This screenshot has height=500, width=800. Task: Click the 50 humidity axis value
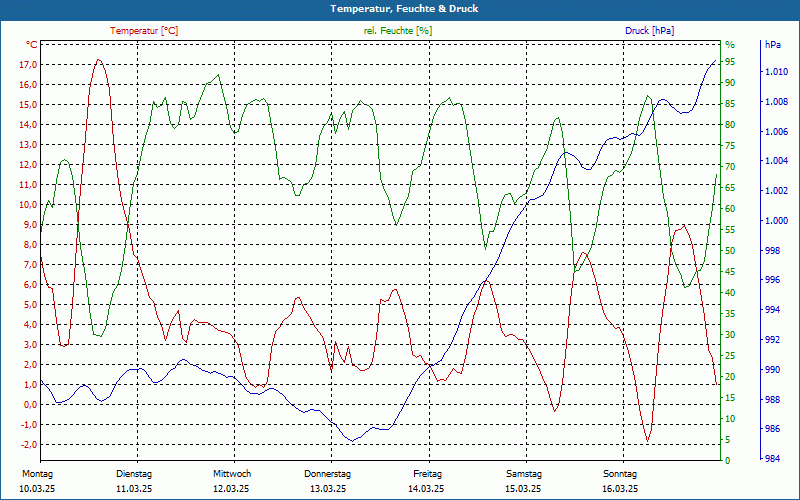730,251
